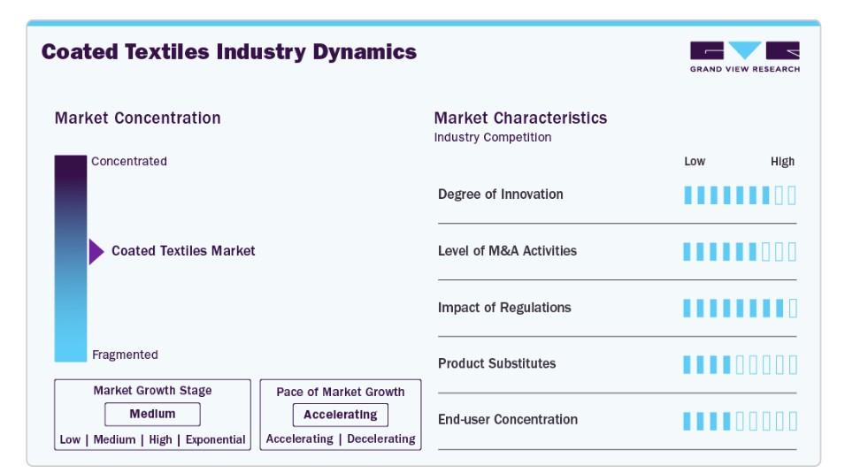Click the Grand View Research logo

744,57
